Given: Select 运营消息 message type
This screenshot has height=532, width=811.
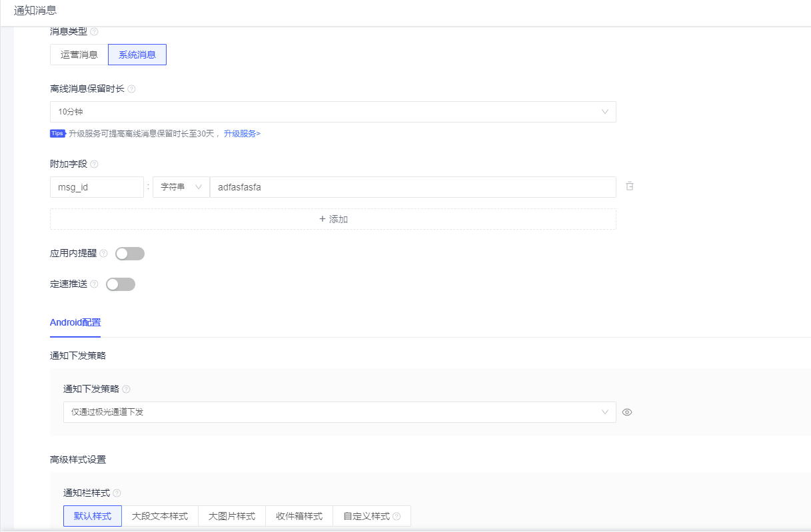Looking at the screenshot, I should (x=79, y=55).
